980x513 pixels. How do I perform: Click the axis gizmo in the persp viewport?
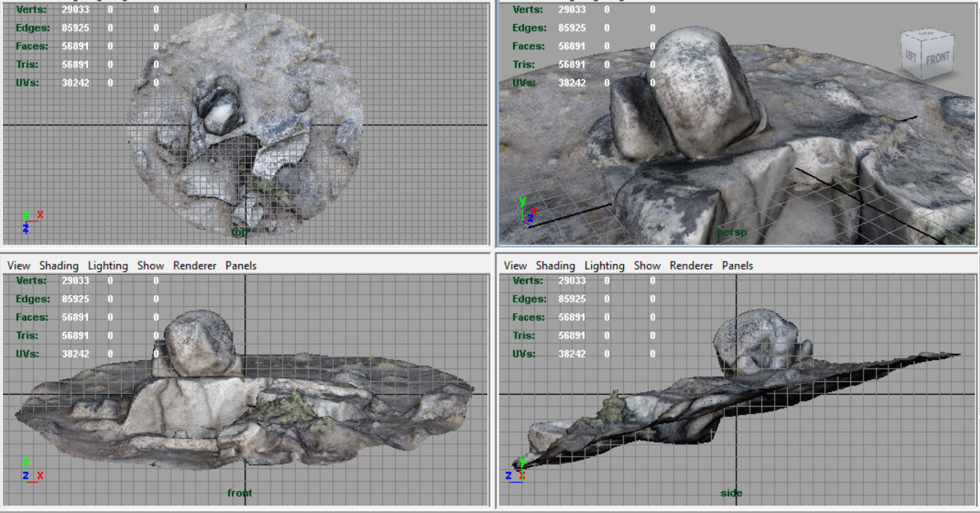pos(528,210)
